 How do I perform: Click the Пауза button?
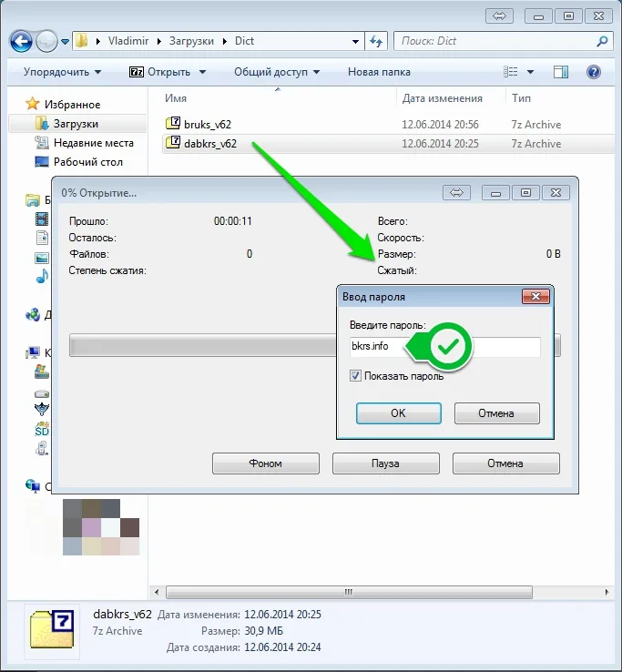click(386, 463)
